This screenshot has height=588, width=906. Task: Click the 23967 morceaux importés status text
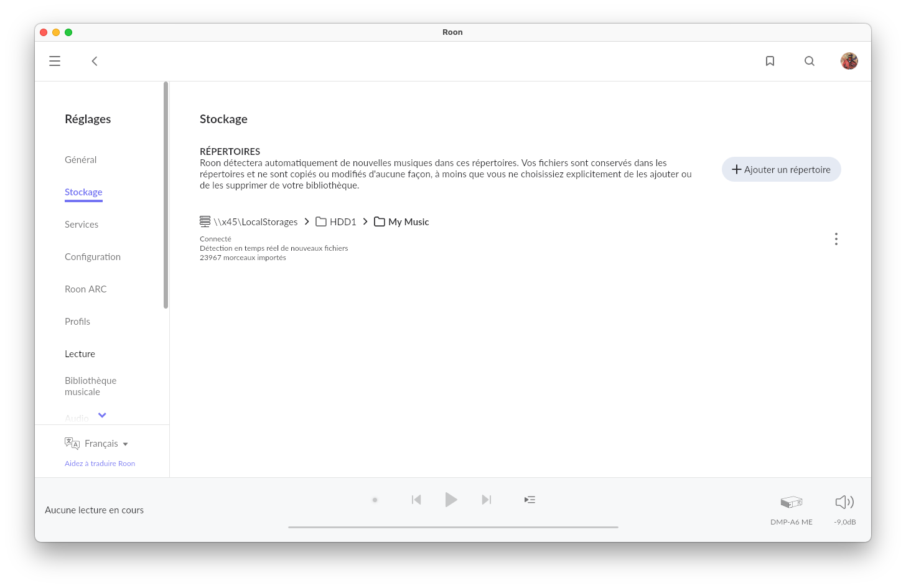243,258
